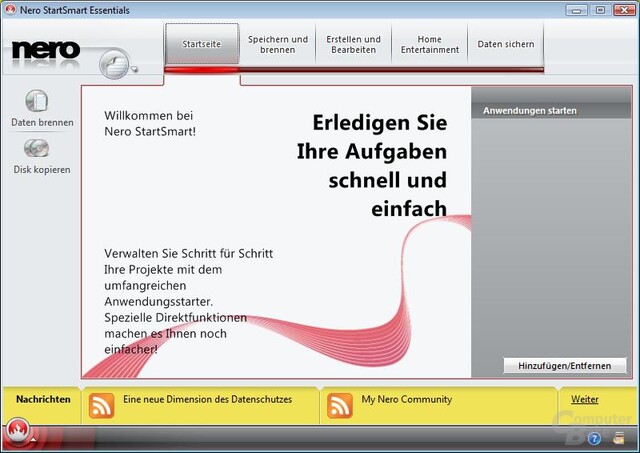The width and height of the screenshot is (640, 453).
Task: Click the Daten brennen label text
Action: [x=42, y=122]
